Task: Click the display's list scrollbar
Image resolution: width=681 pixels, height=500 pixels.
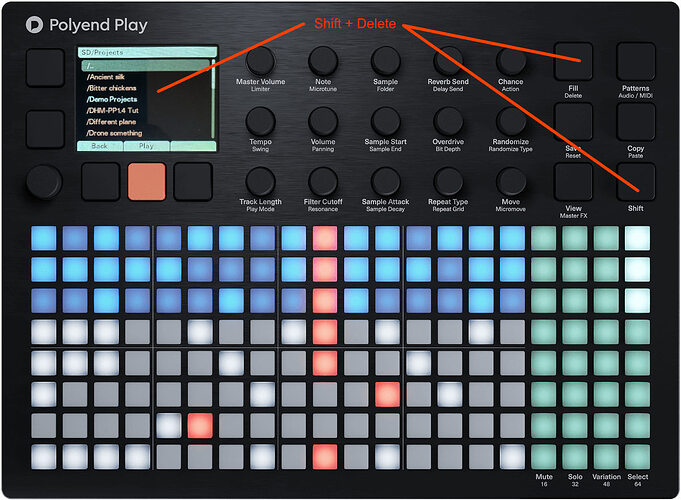Action: [213, 99]
